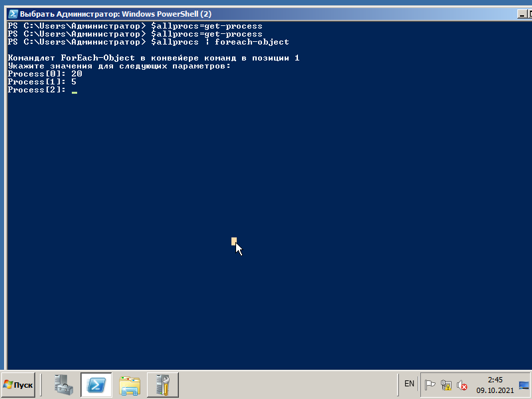
Task: Show the clock reading 2:45
Action: point(495,380)
